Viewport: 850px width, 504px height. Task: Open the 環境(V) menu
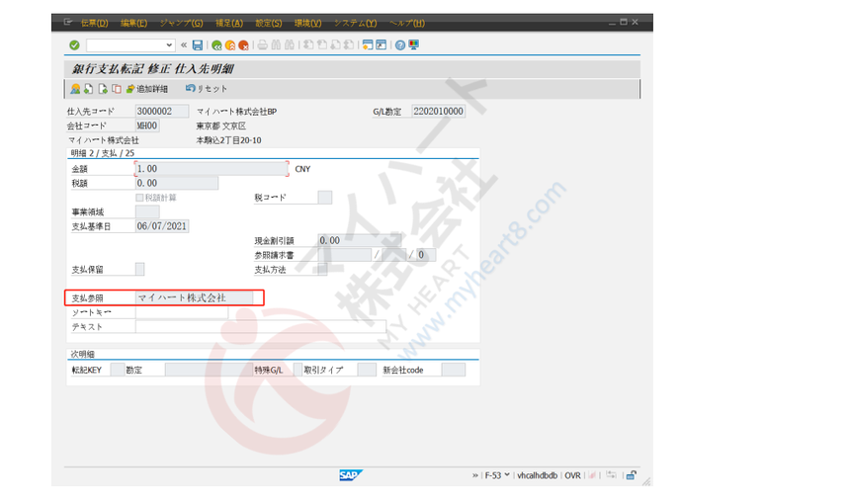pyautogui.click(x=308, y=23)
